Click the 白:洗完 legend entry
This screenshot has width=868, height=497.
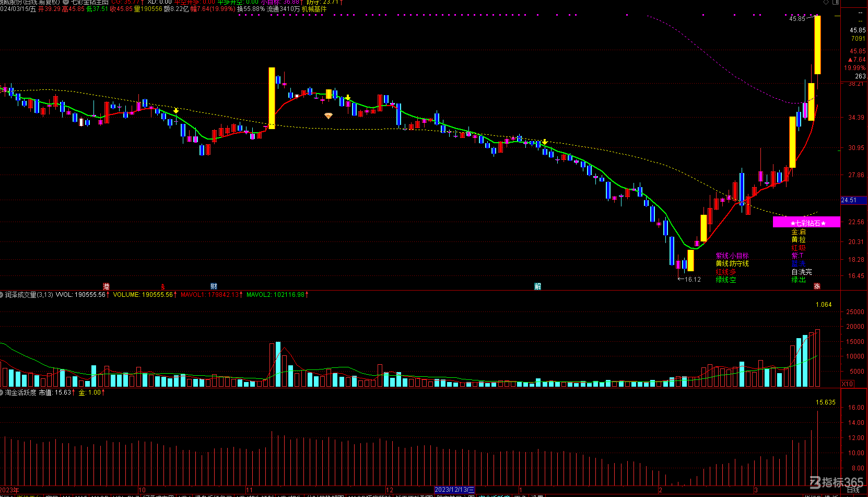(x=802, y=272)
